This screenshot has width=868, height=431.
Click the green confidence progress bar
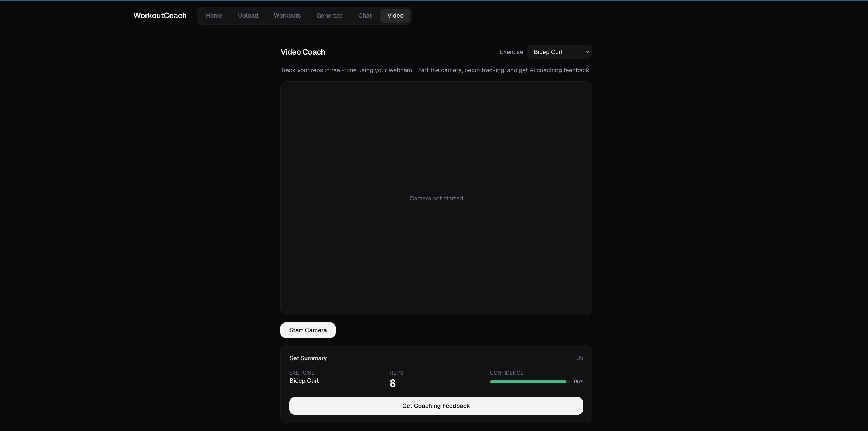[x=528, y=382]
